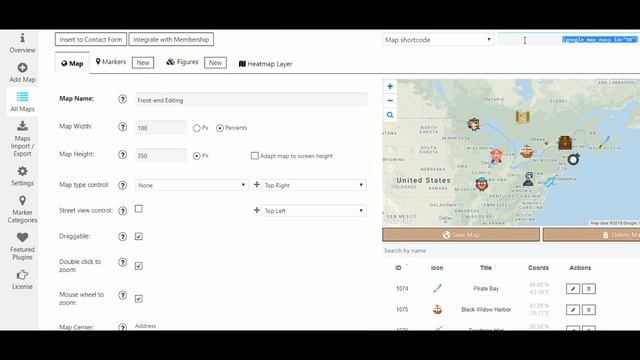Click the Add Map plus icon

click(x=22, y=68)
